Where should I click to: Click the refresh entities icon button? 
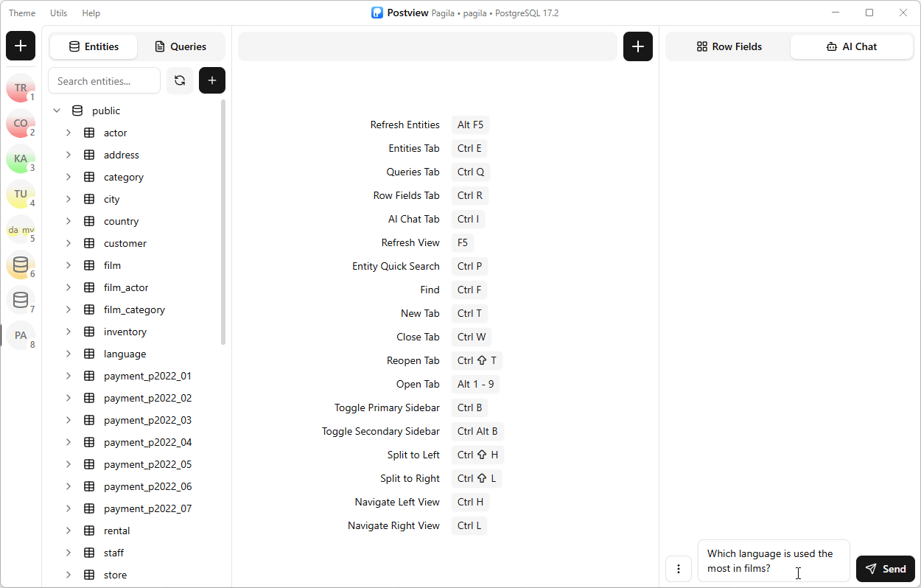pos(180,81)
